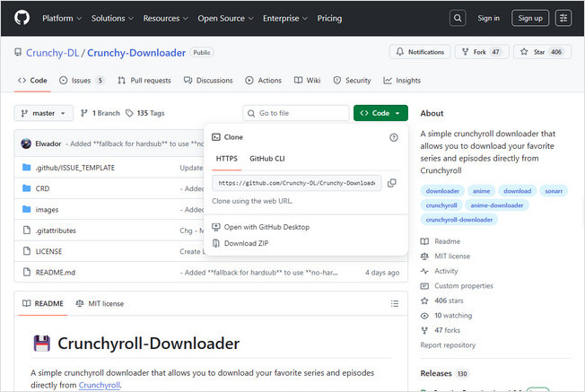The height and width of the screenshot is (392, 585).
Task: Click the Notifications bell button
Action: pos(419,52)
